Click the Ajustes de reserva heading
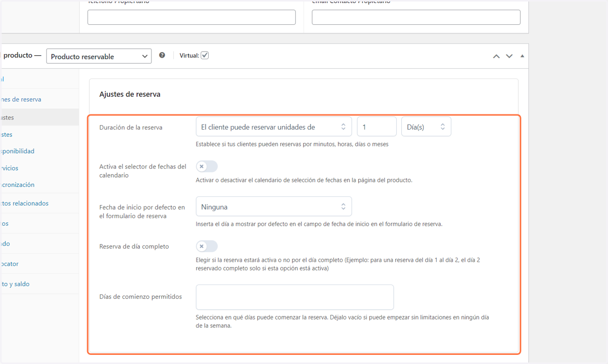608x364 pixels. 130,94
